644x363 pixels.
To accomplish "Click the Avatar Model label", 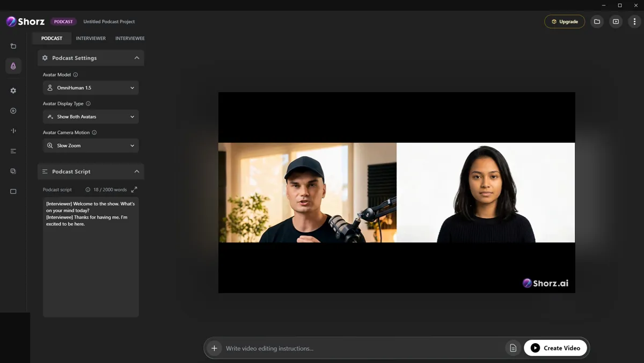I will click(56, 75).
